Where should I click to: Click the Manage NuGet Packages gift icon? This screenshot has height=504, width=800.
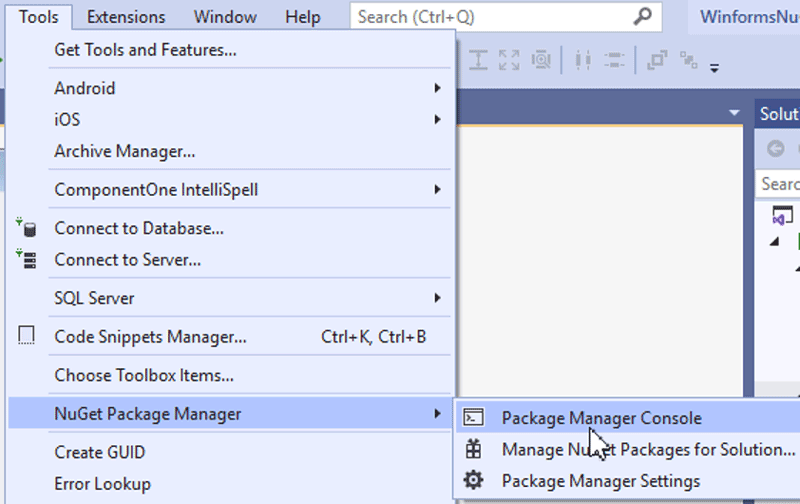tap(475, 450)
